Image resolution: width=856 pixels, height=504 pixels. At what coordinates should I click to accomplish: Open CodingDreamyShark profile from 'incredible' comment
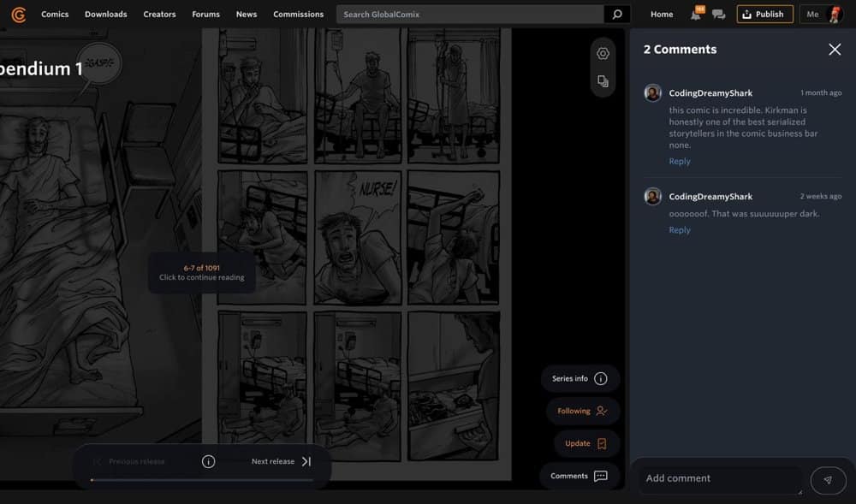pyautogui.click(x=710, y=92)
